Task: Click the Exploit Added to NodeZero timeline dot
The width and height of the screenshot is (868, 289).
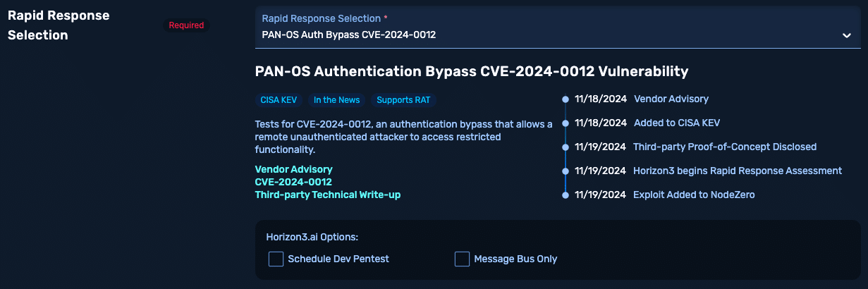Action: click(x=566, y=195)
